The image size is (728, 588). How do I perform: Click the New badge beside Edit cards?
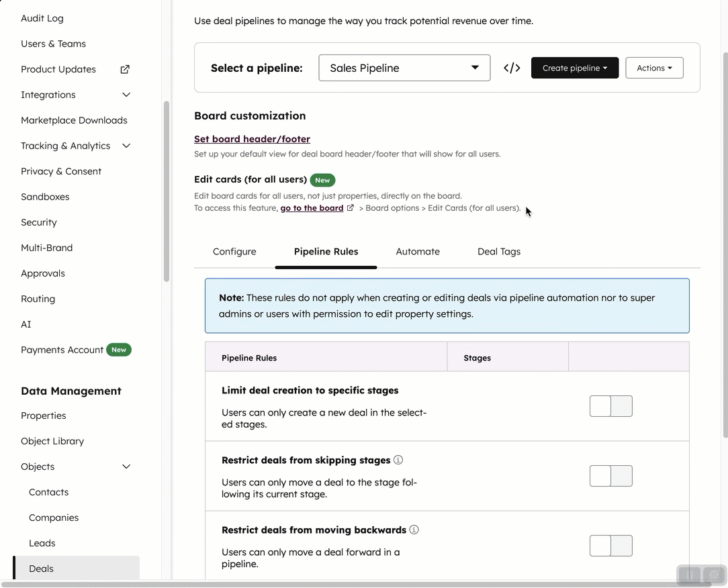(322, 180)
